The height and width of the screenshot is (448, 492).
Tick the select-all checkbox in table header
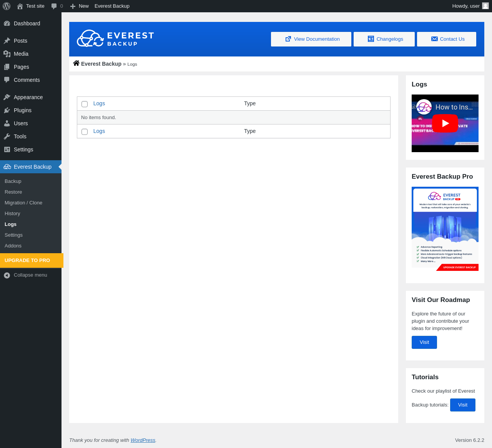click(85, 104)
